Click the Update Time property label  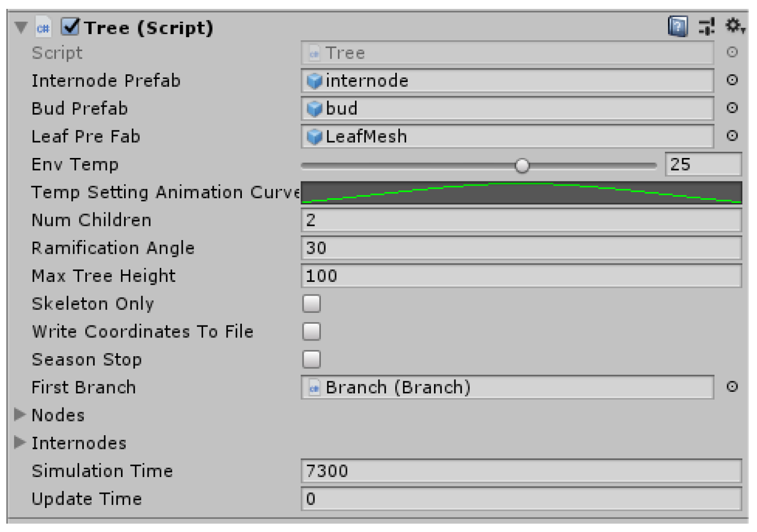86,499
